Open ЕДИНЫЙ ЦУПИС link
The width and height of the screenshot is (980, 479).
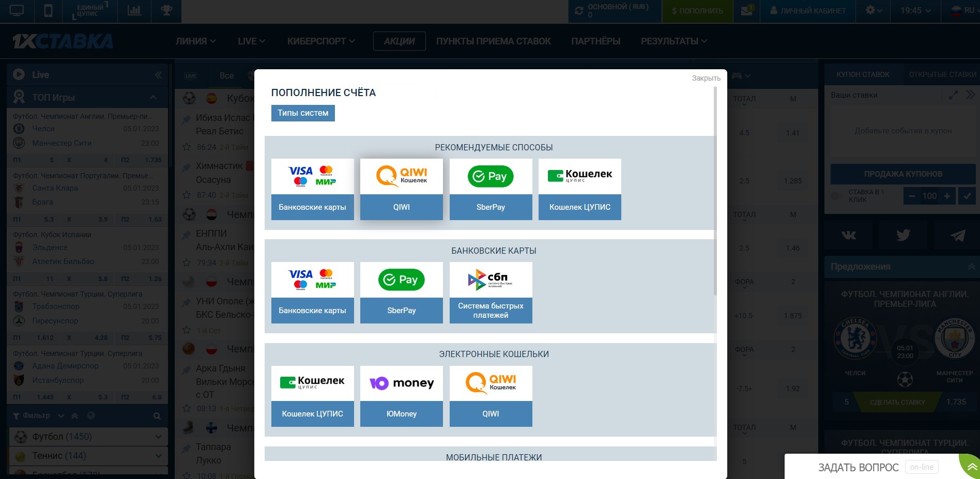pos(90,11)
